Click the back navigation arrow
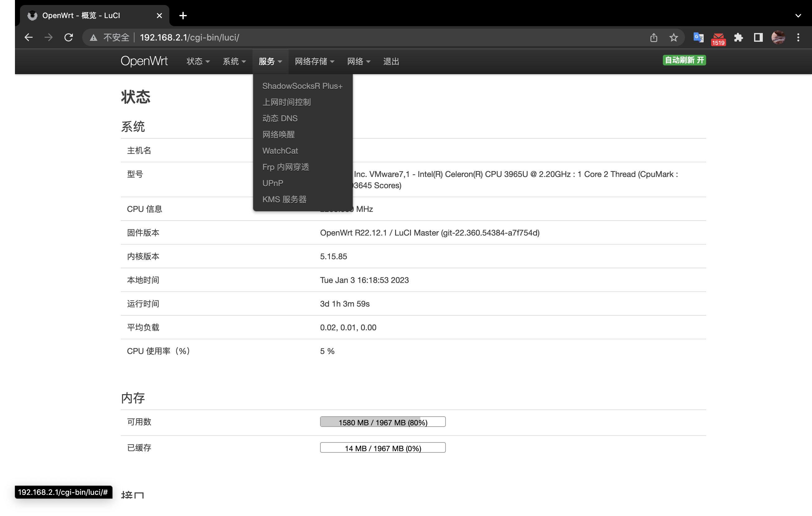Viewport: 812px width, 516px height. (28, 37)
